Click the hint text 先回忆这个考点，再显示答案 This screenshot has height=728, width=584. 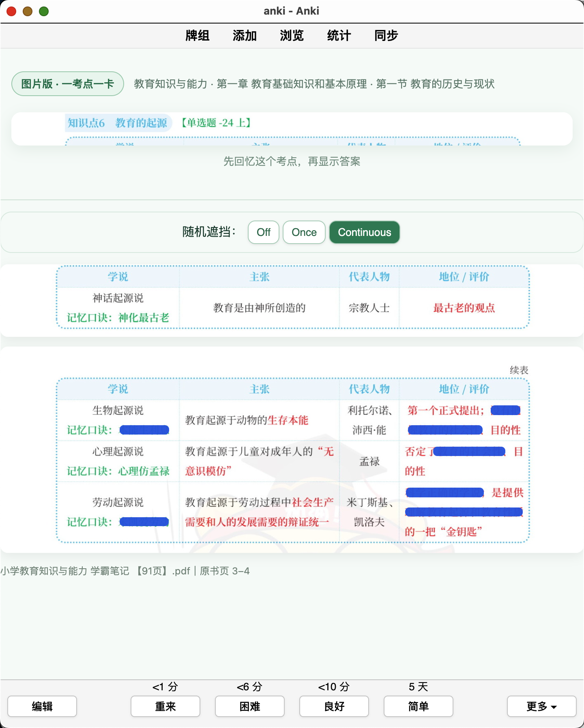click(292, 161)
